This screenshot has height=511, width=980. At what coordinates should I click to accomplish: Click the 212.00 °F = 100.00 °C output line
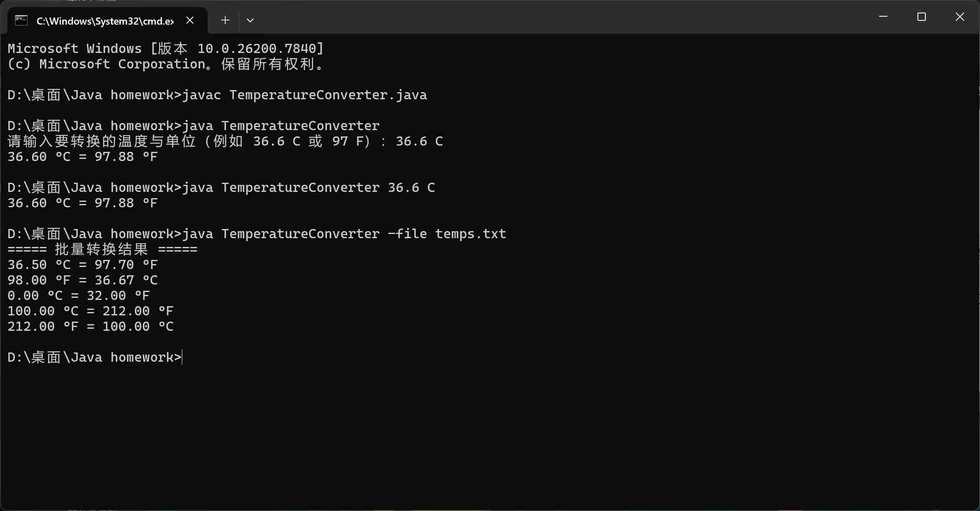pyautogui.click(x=90, y=327)
